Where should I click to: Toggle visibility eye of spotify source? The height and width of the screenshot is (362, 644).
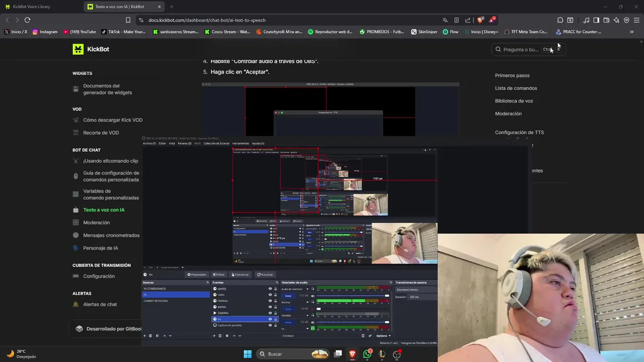pos(270,289)
